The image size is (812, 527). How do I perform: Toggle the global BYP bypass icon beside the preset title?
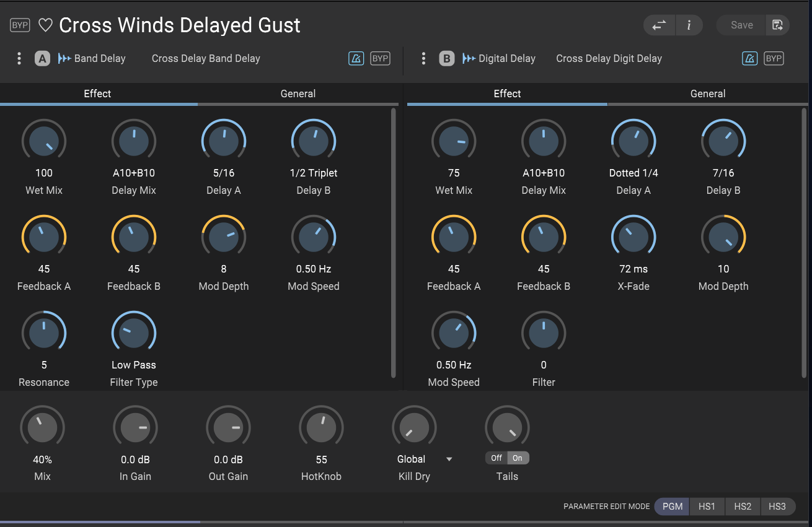coord(20,25)
